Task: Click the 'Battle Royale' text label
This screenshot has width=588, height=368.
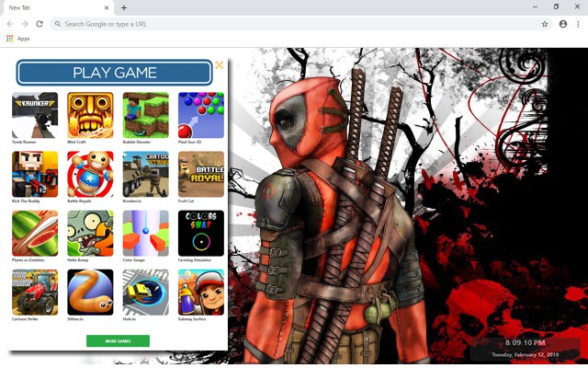Action: point(79,201)
